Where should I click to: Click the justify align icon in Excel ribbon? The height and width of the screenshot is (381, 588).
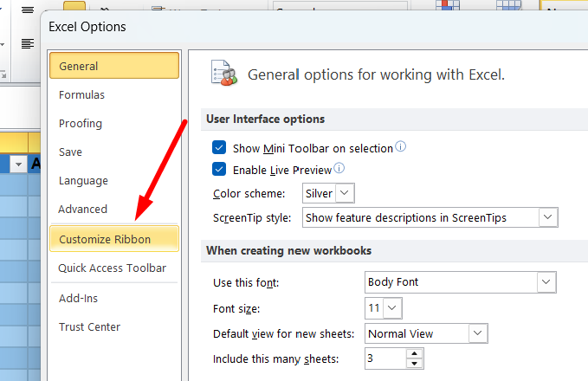pos(28,44)
